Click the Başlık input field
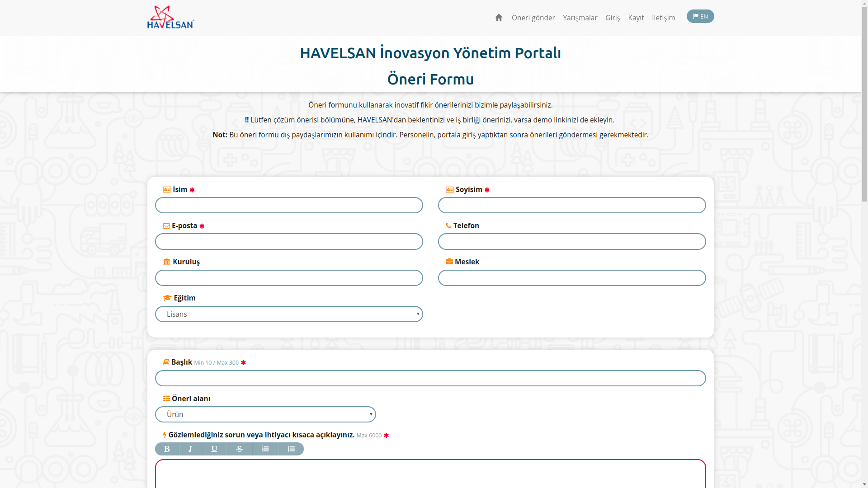This screenshot has width=868, height=488. (430, 378)
